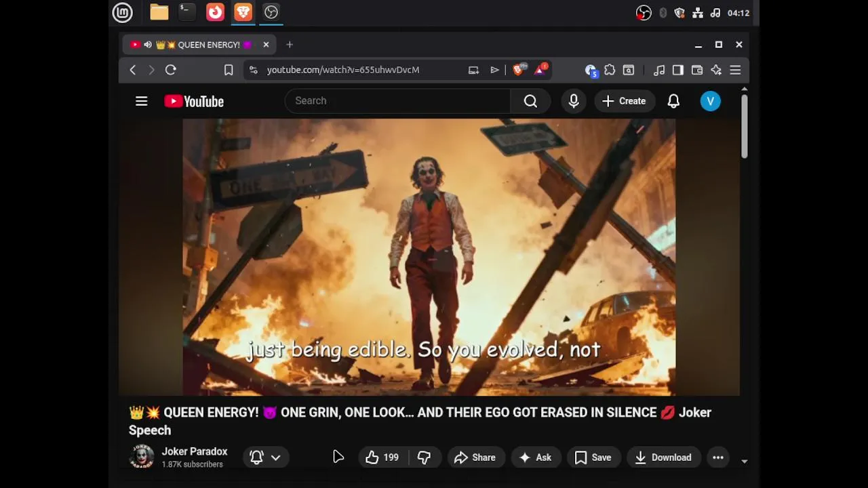Install the site as app icon

point(473,70)
